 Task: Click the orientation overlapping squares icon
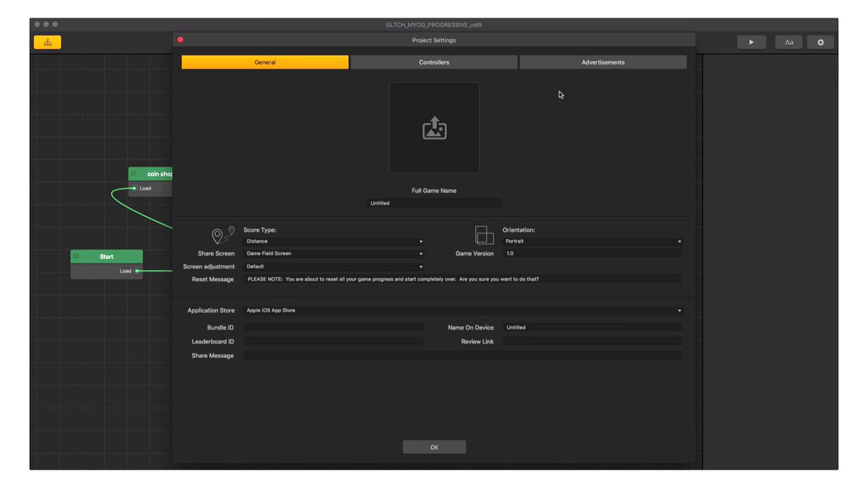484,235
